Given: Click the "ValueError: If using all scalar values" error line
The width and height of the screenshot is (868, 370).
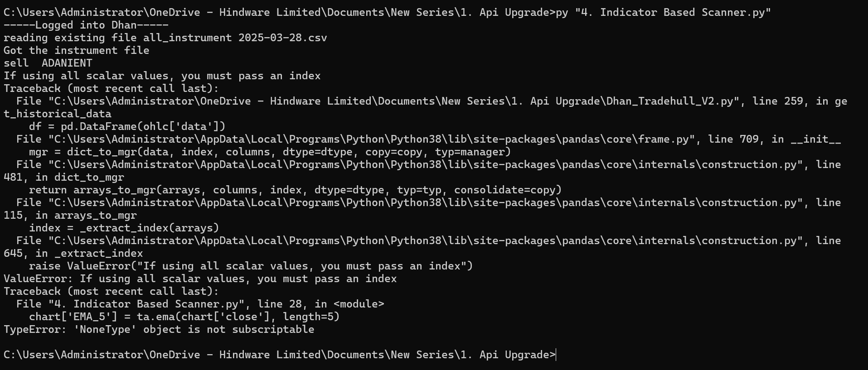Looking at the screenshot, I should coord(200,279).
